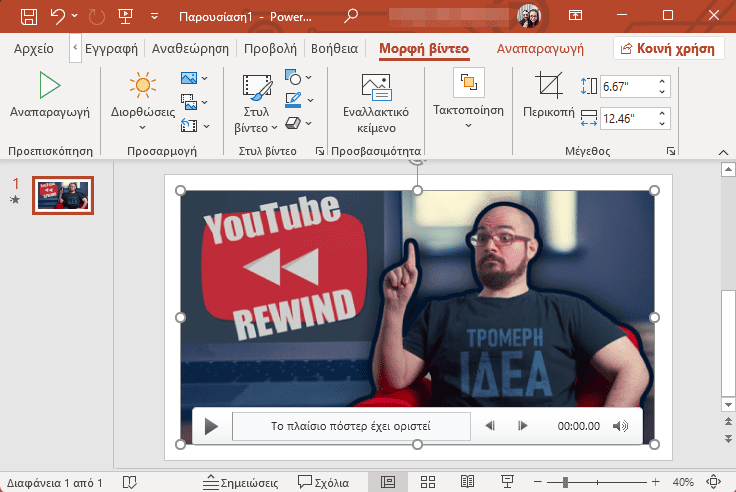Switch to Reading view

(468, 482)
